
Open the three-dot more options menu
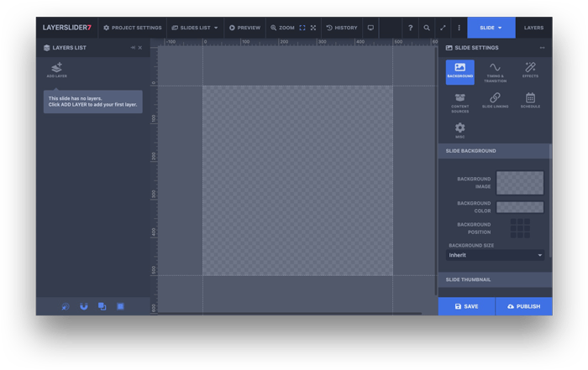click(x=459, y=28)
